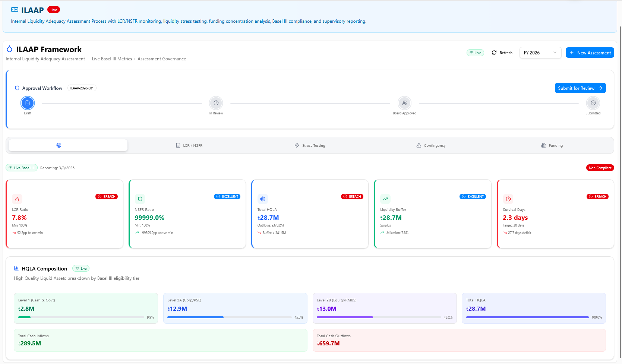Refresh the ILAAP metrics
The width and height of the screenshot is (622, 364).
click(502, 53)
